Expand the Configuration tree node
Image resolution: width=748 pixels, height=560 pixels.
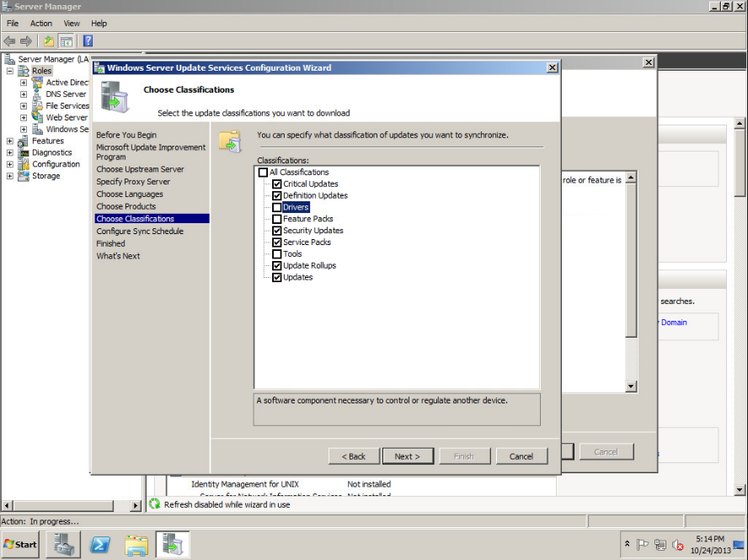pyautogui.click(x=10, y=164)
